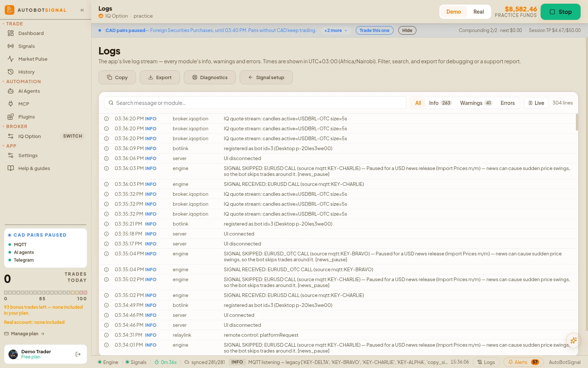Viewport: 588px width, 368px height.
Task: Open Dashboard from the sidebar
Action: pos(31,33)
